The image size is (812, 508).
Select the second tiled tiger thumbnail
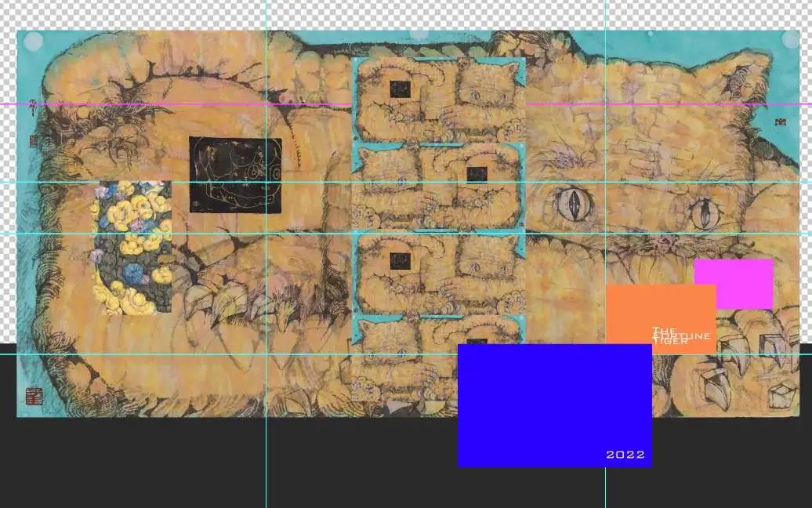[x=438, y=187]
